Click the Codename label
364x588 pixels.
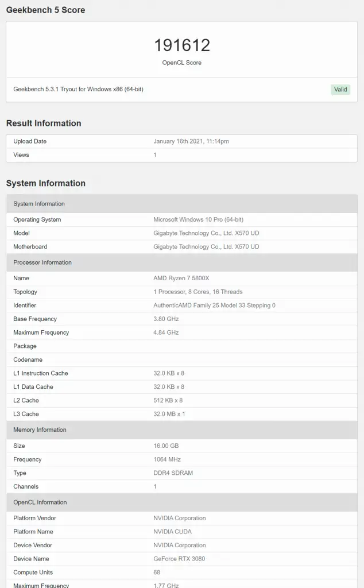pos(28,359)
